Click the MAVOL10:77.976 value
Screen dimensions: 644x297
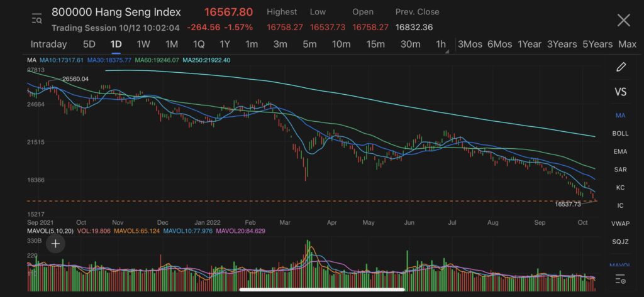(187, 231)
